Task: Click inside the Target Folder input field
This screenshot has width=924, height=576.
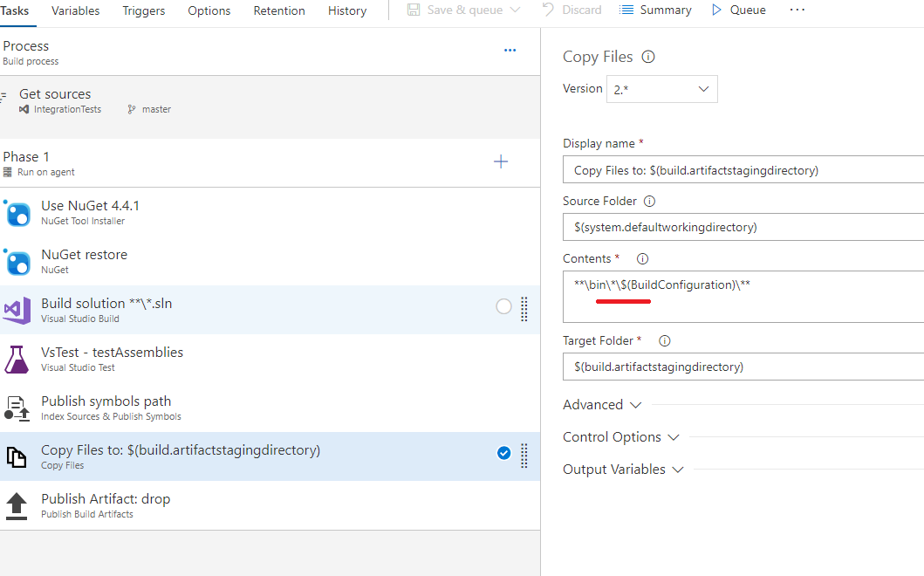Action: (742, 366)
